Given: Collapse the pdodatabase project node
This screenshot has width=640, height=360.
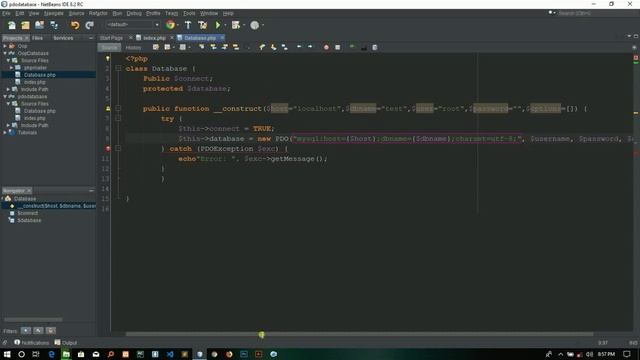Looking at the screenshot, I should pos(5,97).
